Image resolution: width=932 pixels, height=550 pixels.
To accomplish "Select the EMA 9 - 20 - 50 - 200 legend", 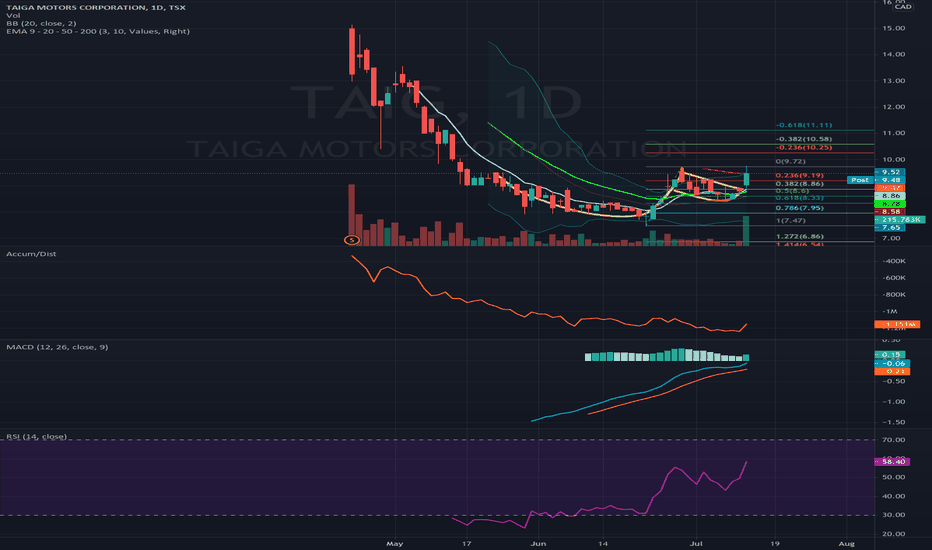I will [x=98, y=31].
